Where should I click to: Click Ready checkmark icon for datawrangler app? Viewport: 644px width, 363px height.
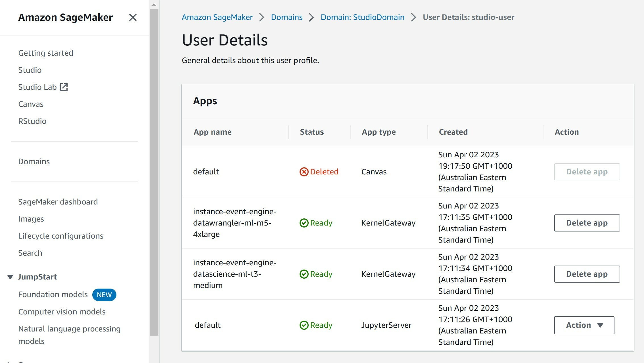click(304, 223)
